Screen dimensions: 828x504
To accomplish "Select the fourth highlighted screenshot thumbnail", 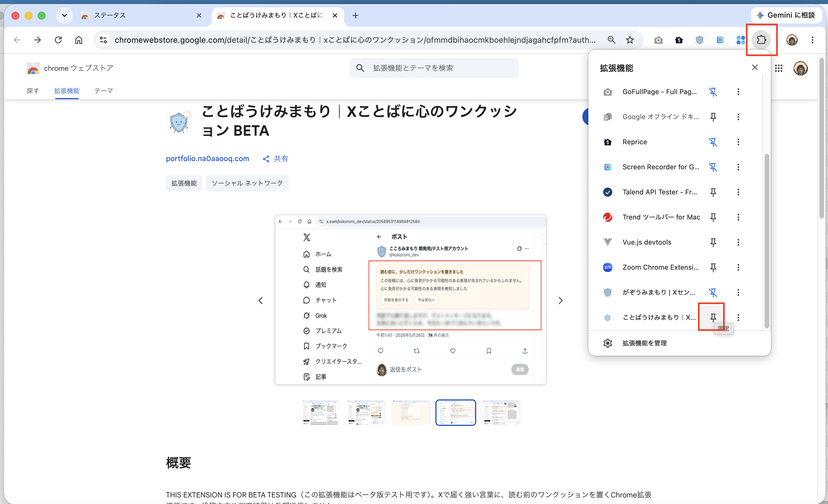I will coord(455,412).
